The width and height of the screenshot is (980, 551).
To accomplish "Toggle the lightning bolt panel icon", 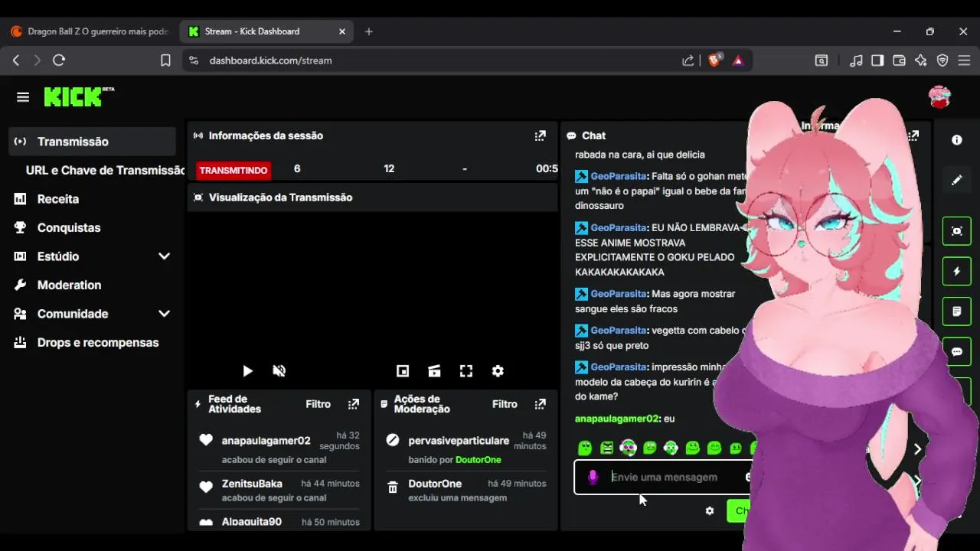I will pos(957,271).
